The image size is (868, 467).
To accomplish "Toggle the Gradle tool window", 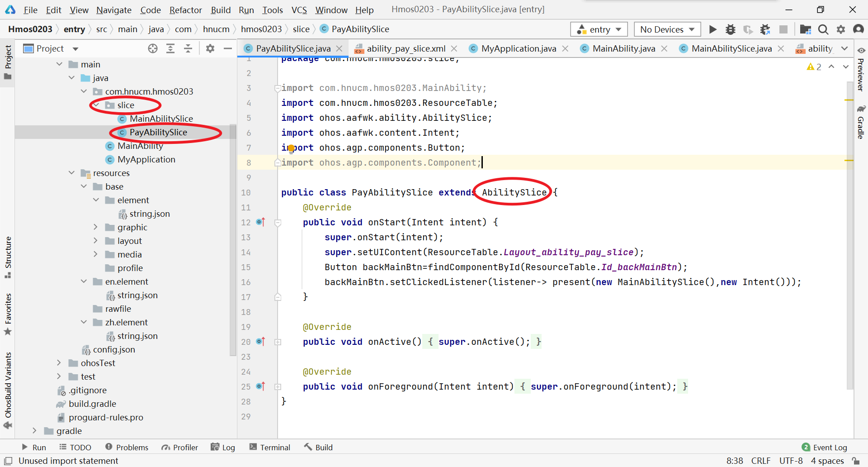I will (x=861, y=122).
